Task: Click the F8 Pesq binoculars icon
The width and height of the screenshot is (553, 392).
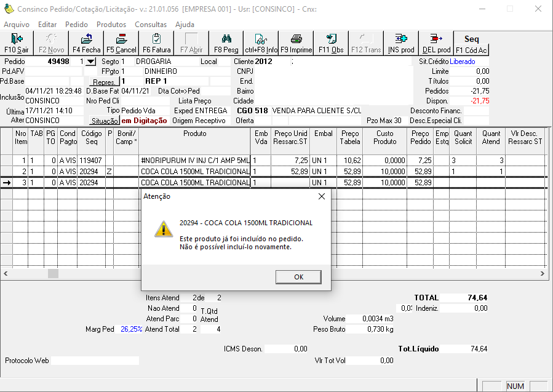Action: [226, 38]
